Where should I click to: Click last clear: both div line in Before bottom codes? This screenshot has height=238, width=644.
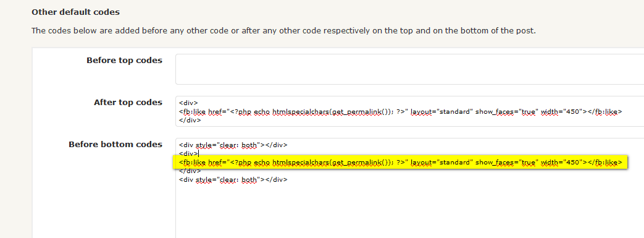(x=233, y=180)
